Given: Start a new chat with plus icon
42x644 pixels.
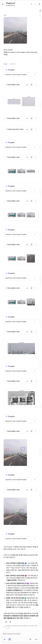Looking at the screenshot, I should pyautogui.click(x=31, y=4).
